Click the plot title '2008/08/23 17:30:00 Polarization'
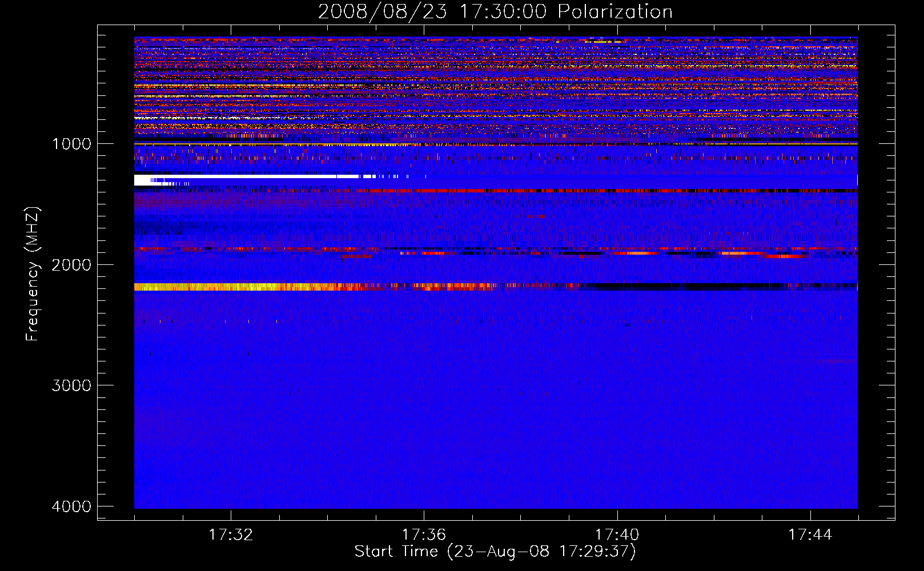The image size is (924, 571). pos(495,11)
